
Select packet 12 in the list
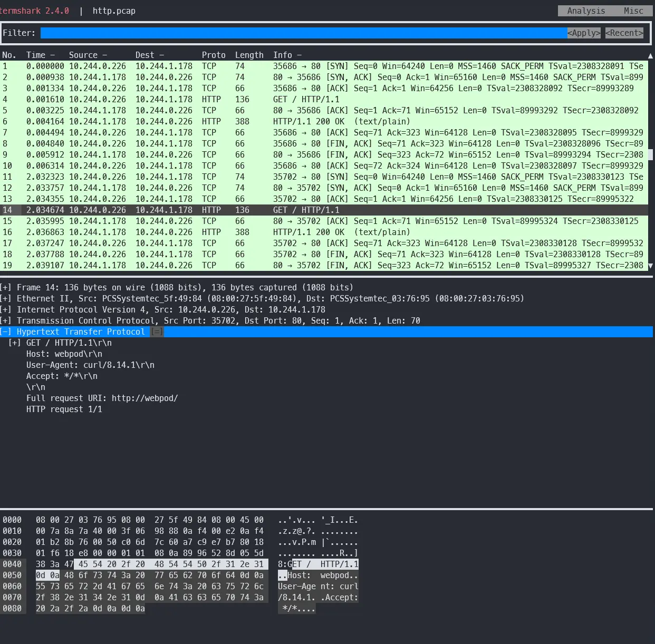pos(324,188)
